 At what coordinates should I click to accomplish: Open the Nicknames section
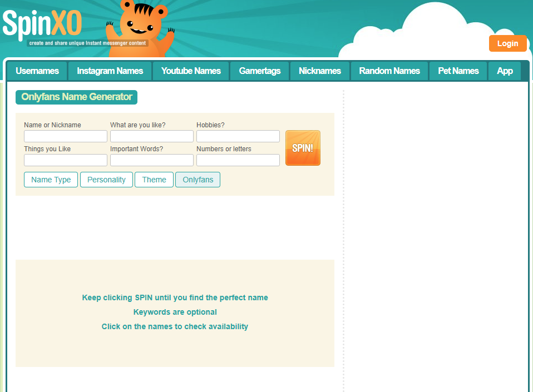point(320,71)
